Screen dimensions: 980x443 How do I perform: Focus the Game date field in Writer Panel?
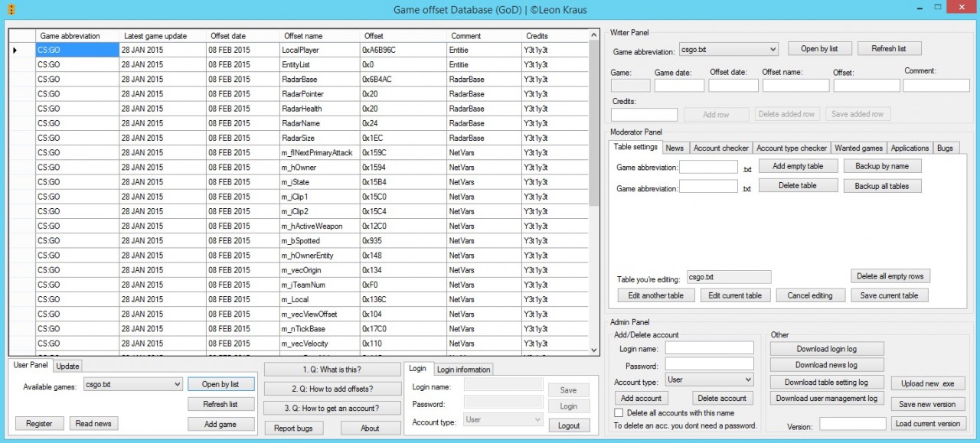pos(679,86)
